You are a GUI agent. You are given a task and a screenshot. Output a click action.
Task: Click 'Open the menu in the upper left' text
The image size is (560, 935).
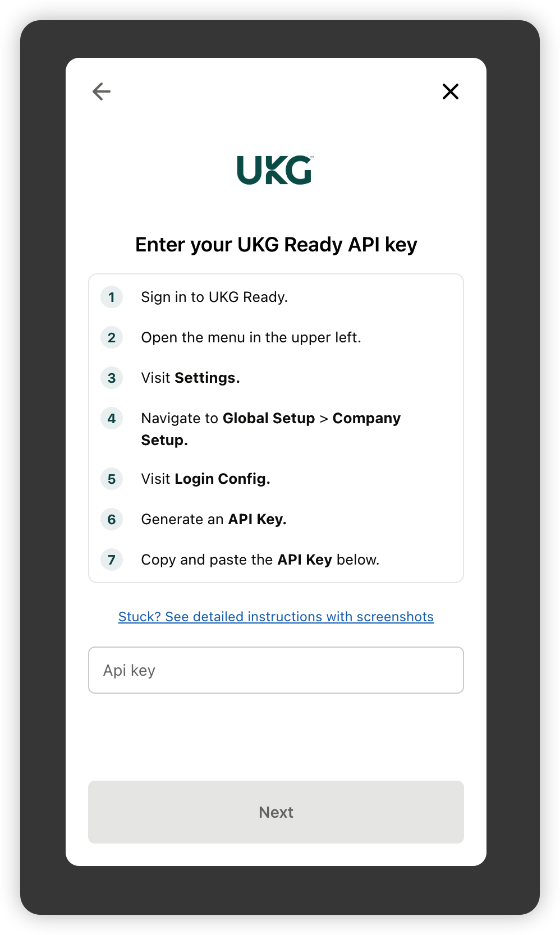(251, 337)
